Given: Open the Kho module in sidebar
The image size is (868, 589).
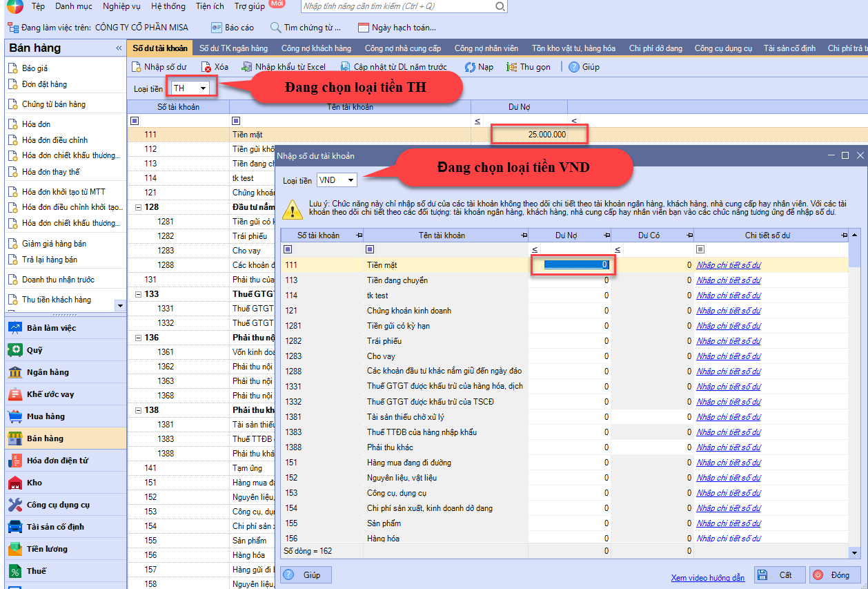Looking at the screenshot, I should tap(34, 483).
